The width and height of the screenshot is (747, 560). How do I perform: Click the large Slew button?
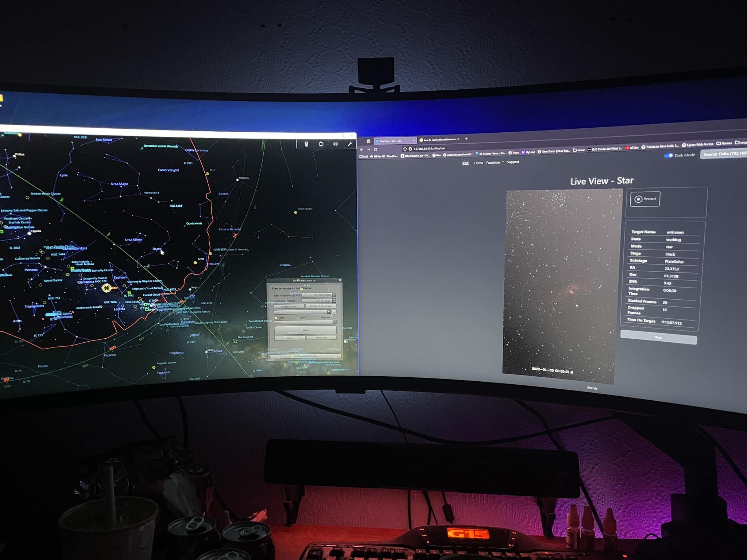(305, 330)
